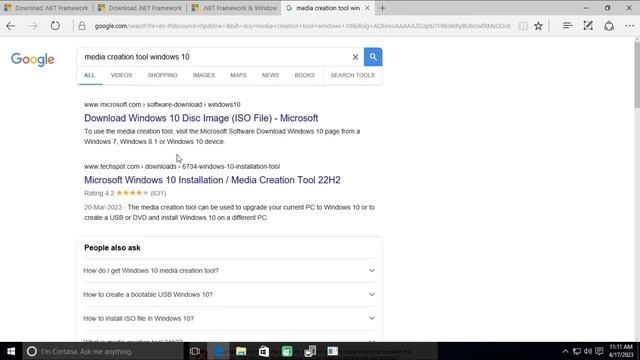Select the IMAGES search filter

click(204, 75)
